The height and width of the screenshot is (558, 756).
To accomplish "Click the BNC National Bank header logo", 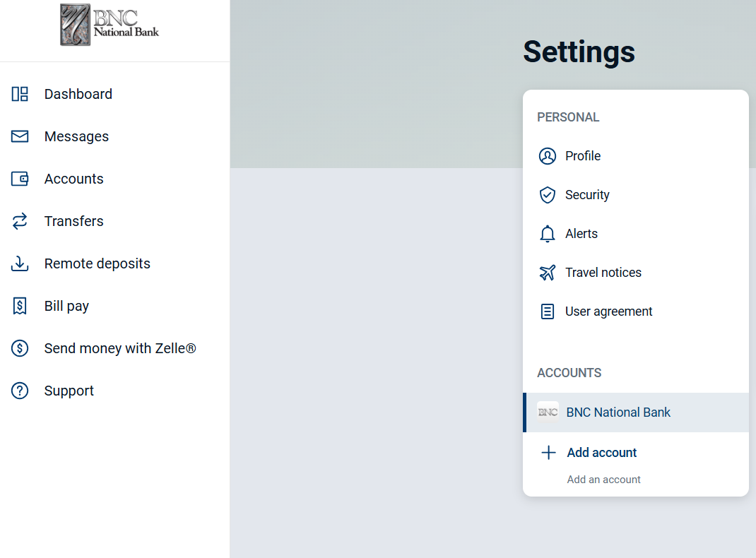I will pos(110,25).
